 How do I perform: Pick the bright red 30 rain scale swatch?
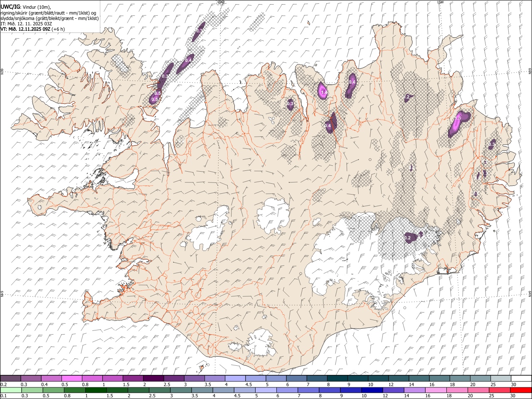point(521,390)
